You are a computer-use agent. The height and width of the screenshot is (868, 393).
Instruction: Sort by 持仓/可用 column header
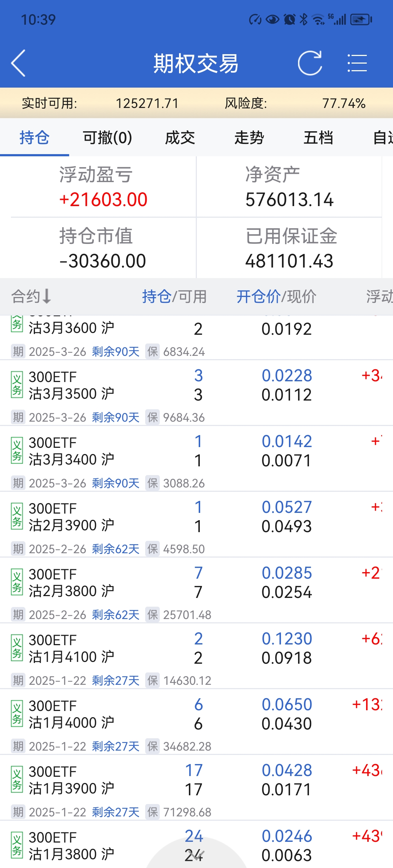click(x=174, y=296)
